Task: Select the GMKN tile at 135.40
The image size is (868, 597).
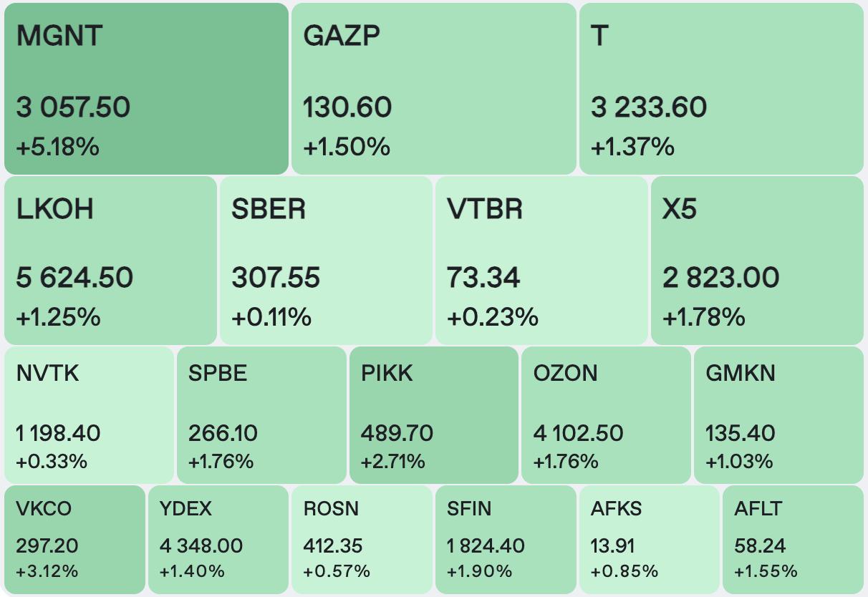Action: pos(778,415)
